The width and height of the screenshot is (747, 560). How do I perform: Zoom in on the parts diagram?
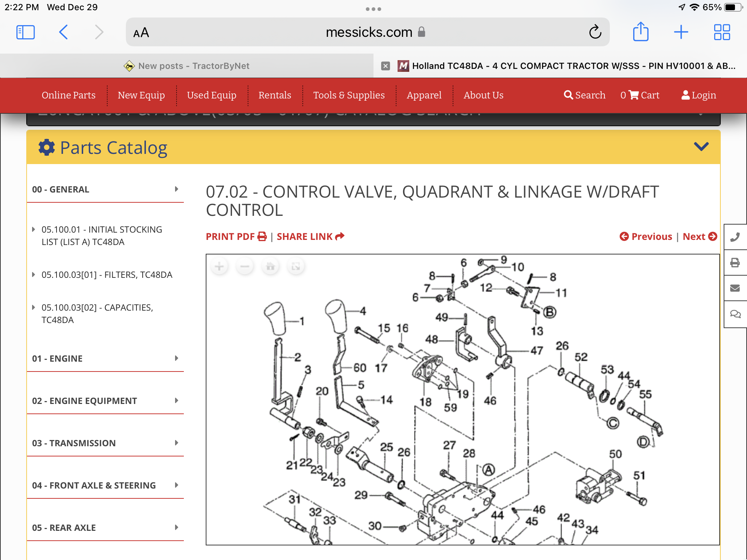219,267
